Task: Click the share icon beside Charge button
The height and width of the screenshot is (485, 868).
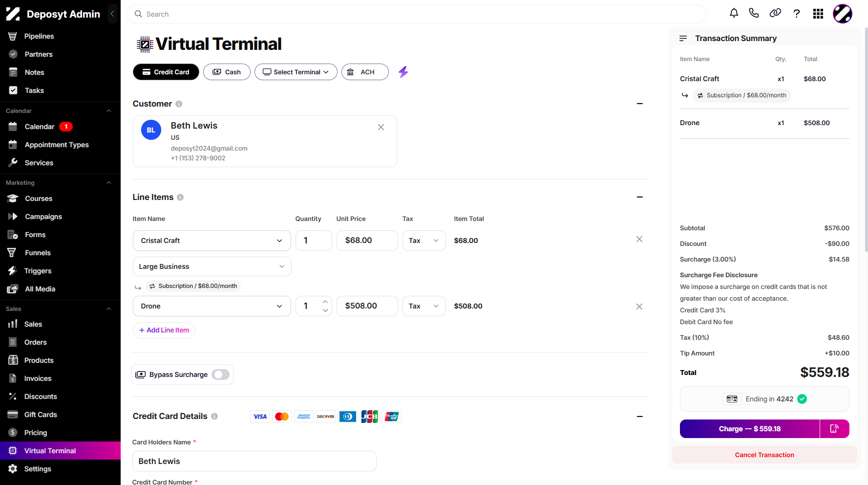Action: [x=834, y=429]
